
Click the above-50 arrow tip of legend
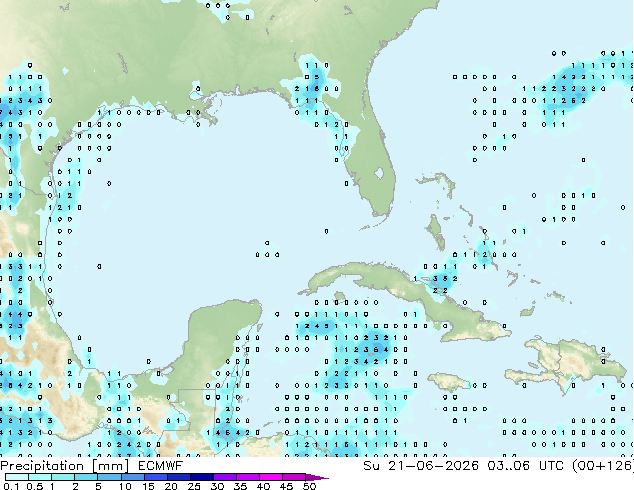[317, 477]
